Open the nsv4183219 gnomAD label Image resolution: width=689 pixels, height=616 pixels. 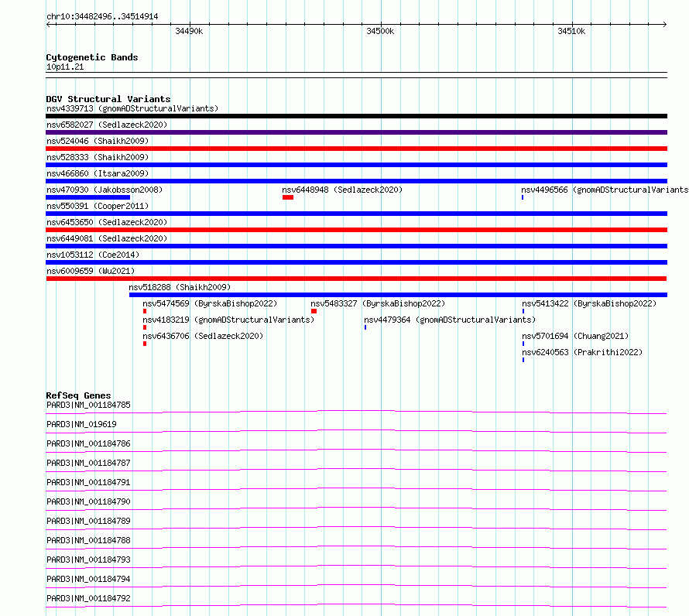pyautogui.click(x=228, y=320)
